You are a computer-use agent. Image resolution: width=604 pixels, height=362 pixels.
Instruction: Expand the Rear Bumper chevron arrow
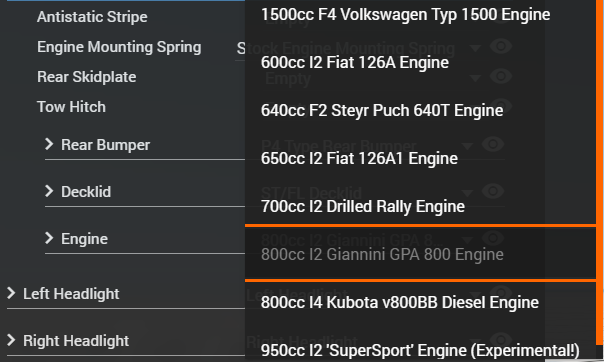(x=49, y=144)
